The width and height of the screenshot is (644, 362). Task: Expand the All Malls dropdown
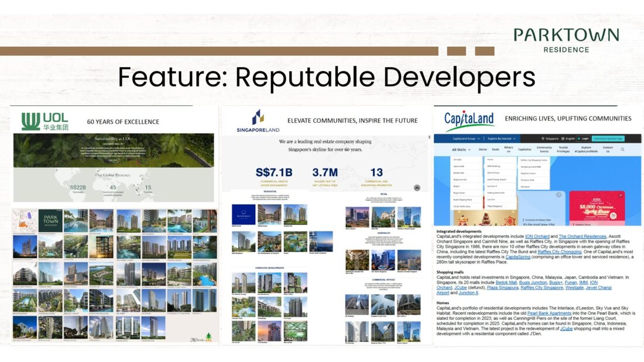461,149
